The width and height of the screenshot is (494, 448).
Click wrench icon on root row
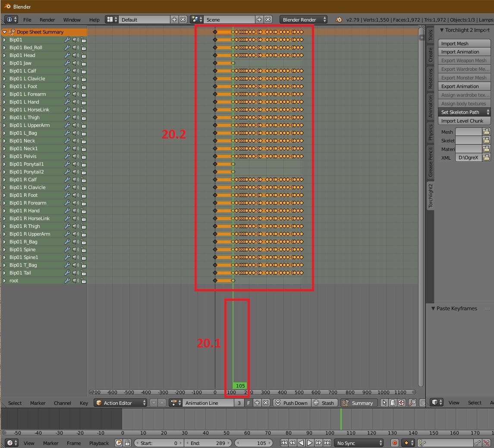click(x=67, y=281)
